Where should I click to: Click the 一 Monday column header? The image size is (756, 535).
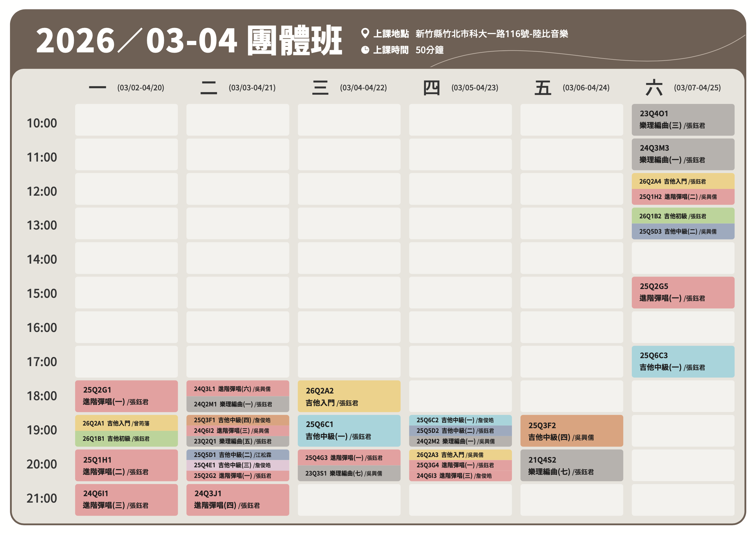(97, 88)
